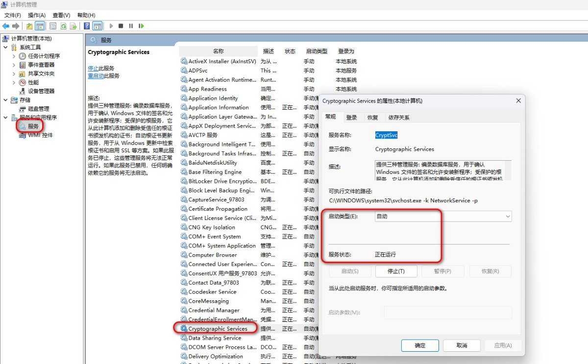This screenshot has width=588, height=364.
Task: Toggle the show/hide console tree icon
Action: [x=40, y=26]
